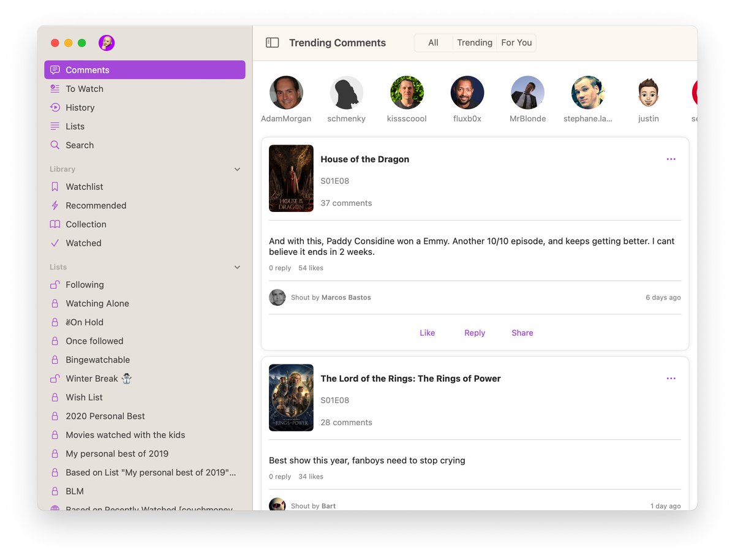Toggle the sidebar panel icon
This screenshot has height=560, width=735.
pyautogui.click(x=273, y=43)
